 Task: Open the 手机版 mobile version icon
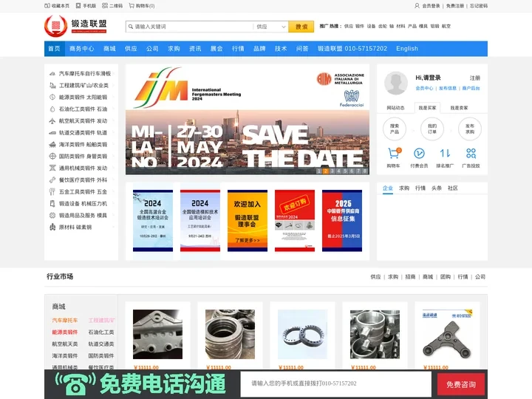click(78, 6)
